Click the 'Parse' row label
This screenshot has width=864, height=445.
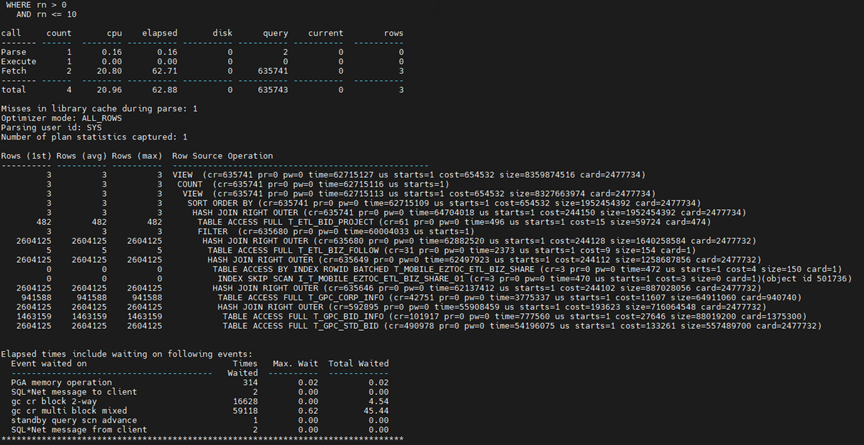[x=13, y=52]
